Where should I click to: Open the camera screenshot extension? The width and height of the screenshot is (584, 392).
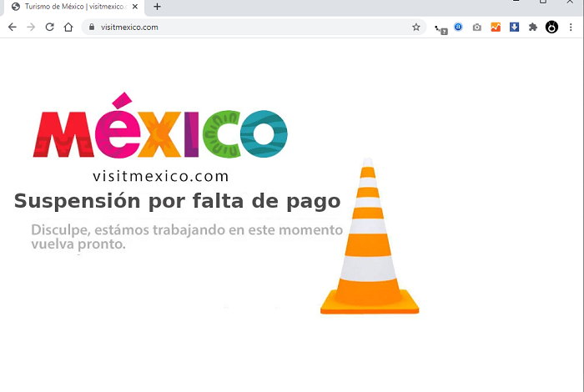(x=476, y=27)
